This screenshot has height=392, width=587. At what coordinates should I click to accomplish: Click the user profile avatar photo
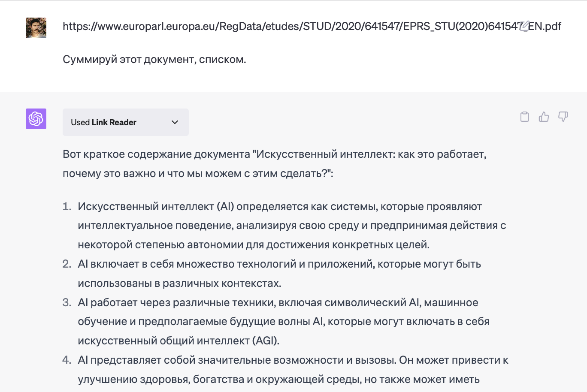pyautogui.click(x=36, y=28)
